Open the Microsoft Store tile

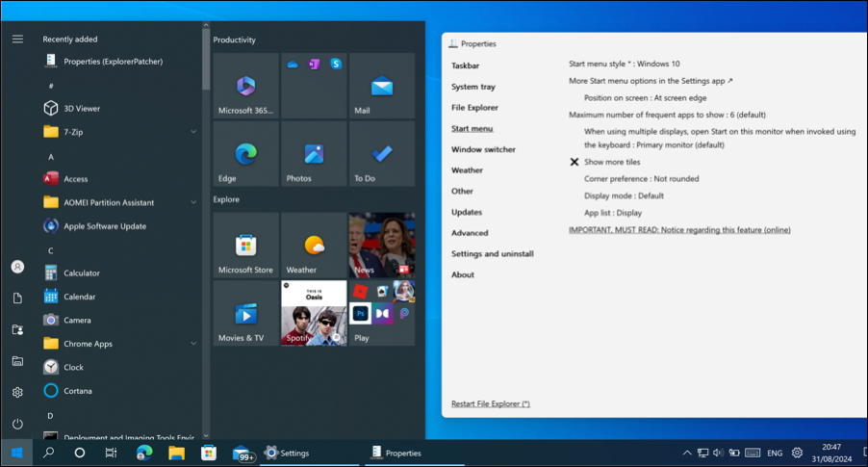click(x=245, y=246)
